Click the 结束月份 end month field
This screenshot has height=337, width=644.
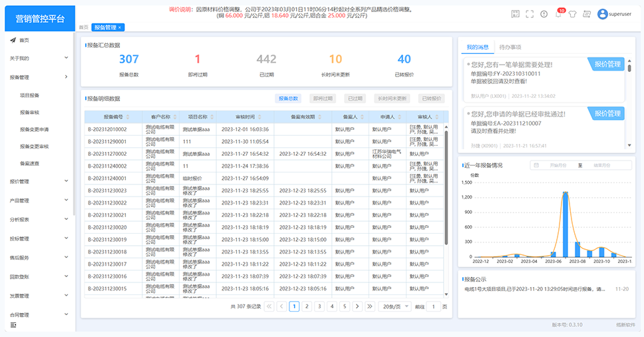601,165
